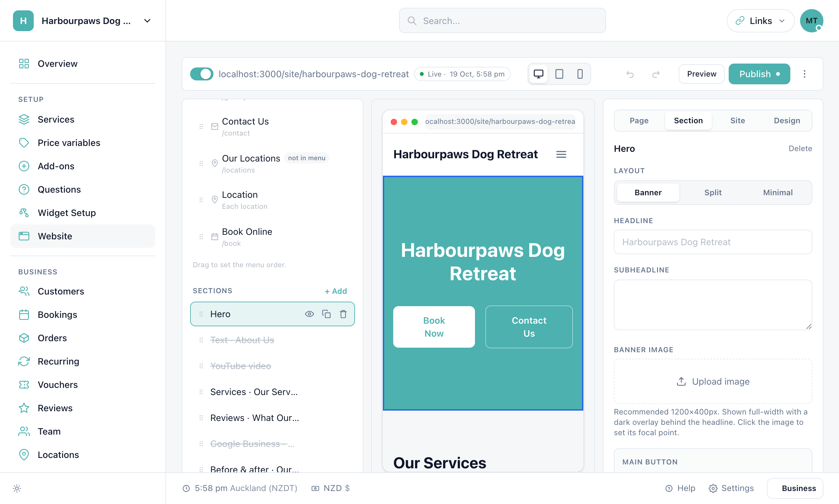Click Upload image banner area
Image resolution: width=839 pixels, height=504 pixels.
713,381
